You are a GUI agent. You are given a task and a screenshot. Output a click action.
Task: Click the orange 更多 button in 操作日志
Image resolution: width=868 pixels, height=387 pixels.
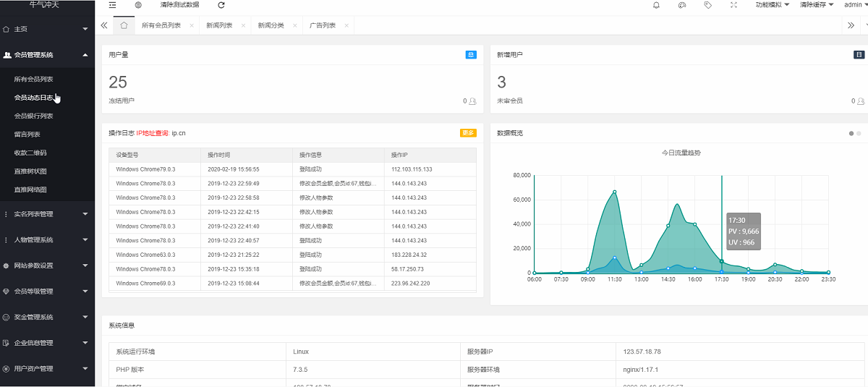tap(468, 133)
